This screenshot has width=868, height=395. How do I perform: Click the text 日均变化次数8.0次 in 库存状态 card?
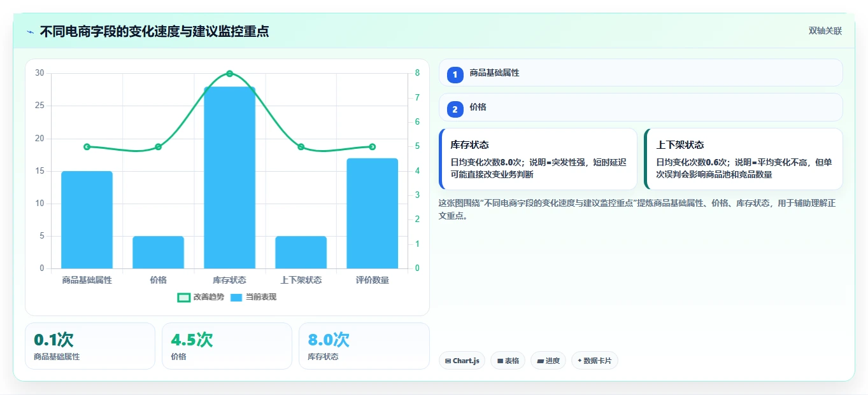coord(487,163)
